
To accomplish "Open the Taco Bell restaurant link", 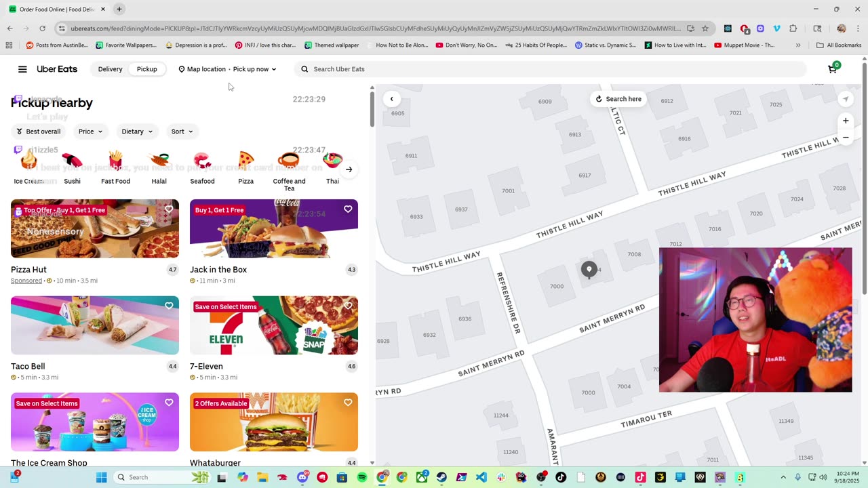I will tap(28, 367).
